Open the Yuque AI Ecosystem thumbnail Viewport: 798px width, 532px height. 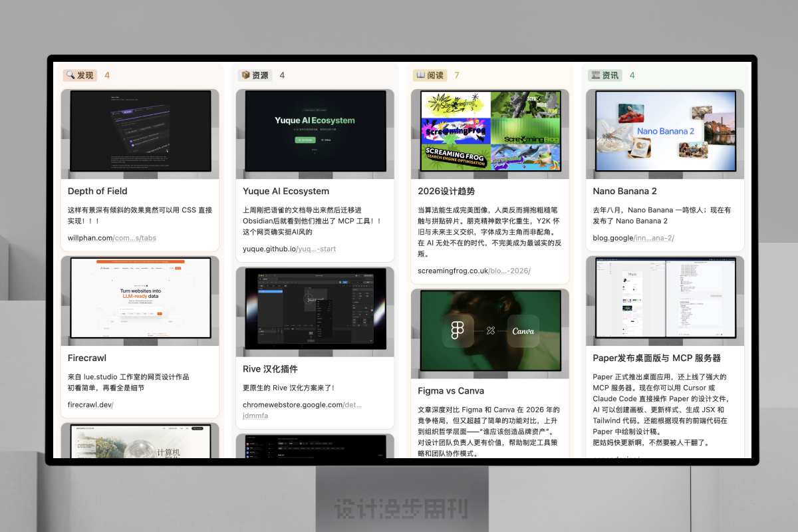[x=315, y=134]
